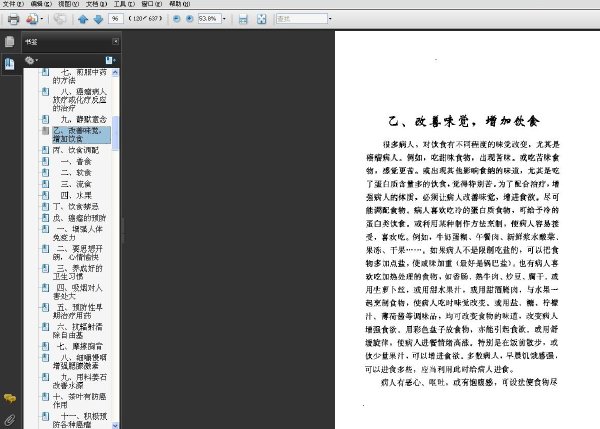
Task: Click bookmark page icon beside 丙、饮食调配
Action: (x=45, y=150)
